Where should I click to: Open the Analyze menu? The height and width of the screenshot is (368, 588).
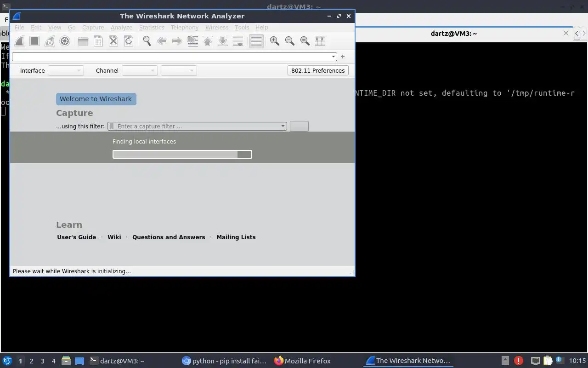(122, 27)
